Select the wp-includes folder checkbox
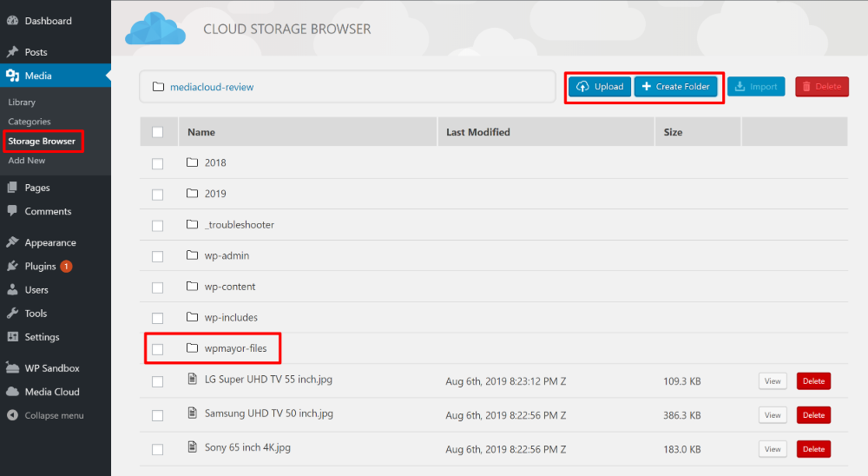Image resolution: width=868 pixels, height=476 pixels. (158, 318)
